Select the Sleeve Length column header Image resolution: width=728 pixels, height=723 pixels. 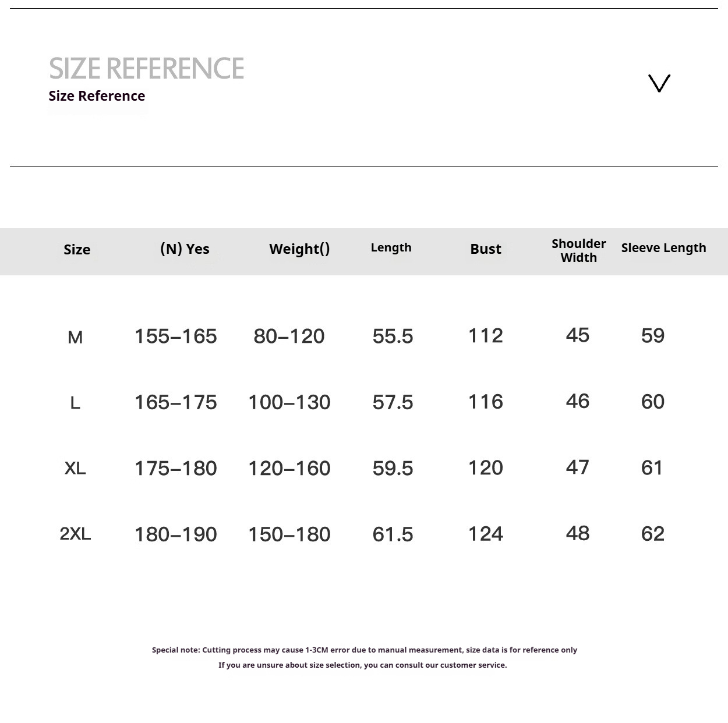tap(663, 248)
